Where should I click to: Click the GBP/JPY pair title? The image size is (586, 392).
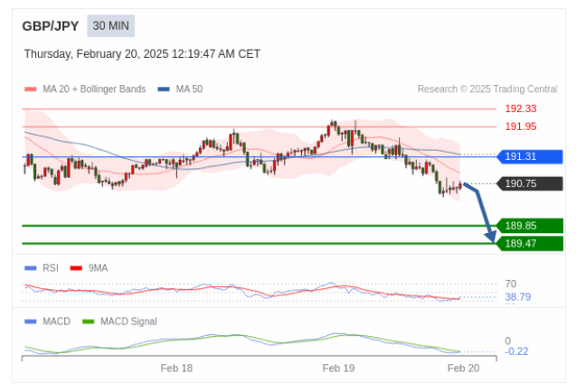pyautogui.click(x=51, y=26)
